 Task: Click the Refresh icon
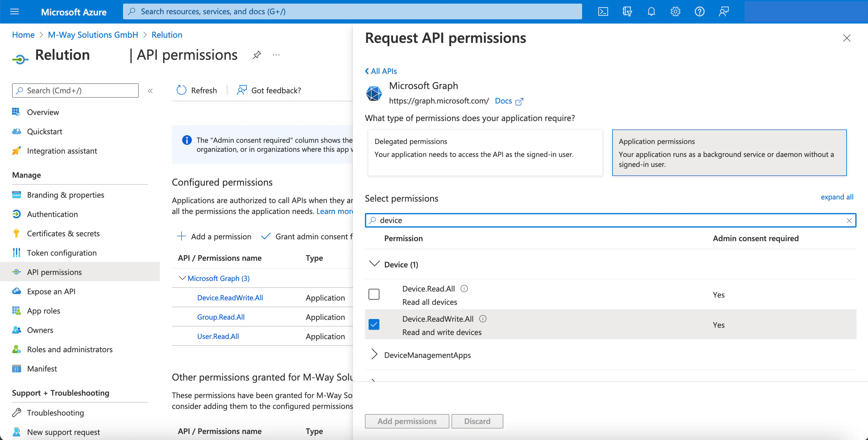pyautogui.click(x=181, y=90)
